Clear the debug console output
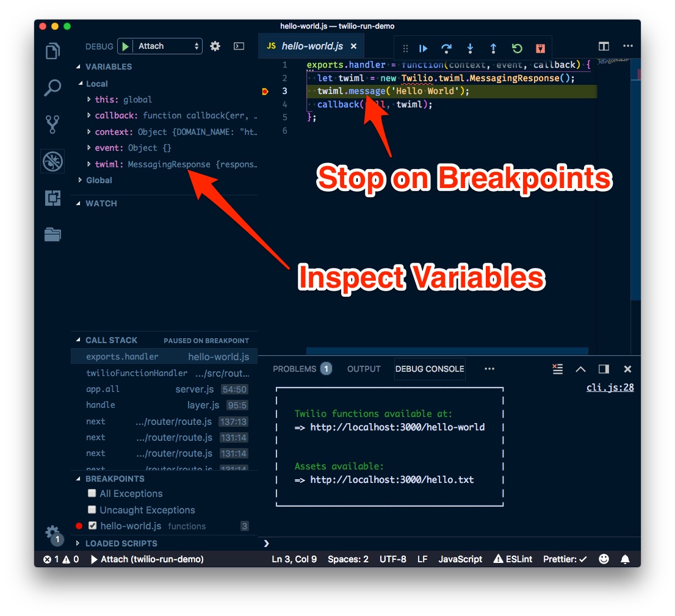 point(557,369)
